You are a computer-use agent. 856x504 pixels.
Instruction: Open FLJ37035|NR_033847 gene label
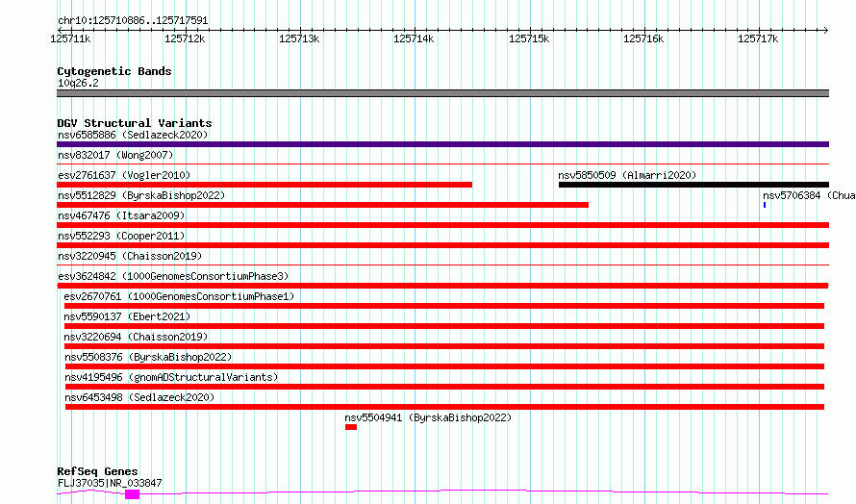[110, 483]
